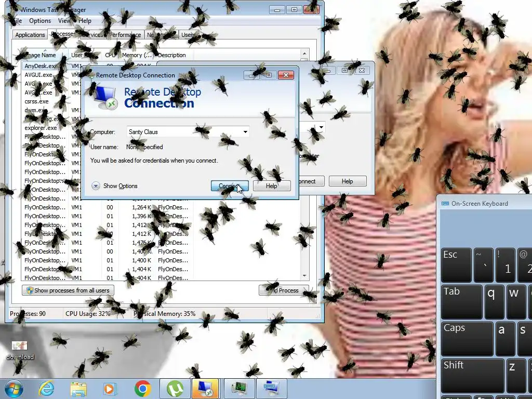This screenshot has height=399, width=532.
Task: Click End Process in Task Manager
Action: (x=284, y=290)
